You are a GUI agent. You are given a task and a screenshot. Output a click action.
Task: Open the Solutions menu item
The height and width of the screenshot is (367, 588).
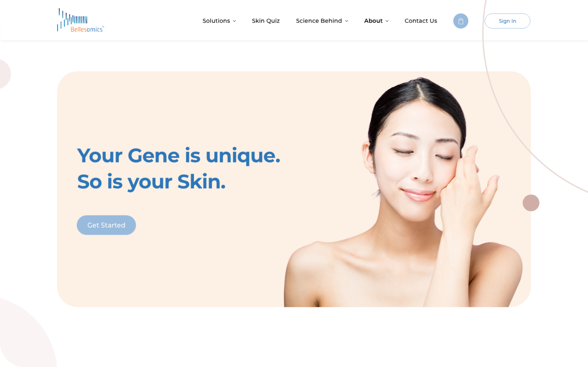point(216,21)
